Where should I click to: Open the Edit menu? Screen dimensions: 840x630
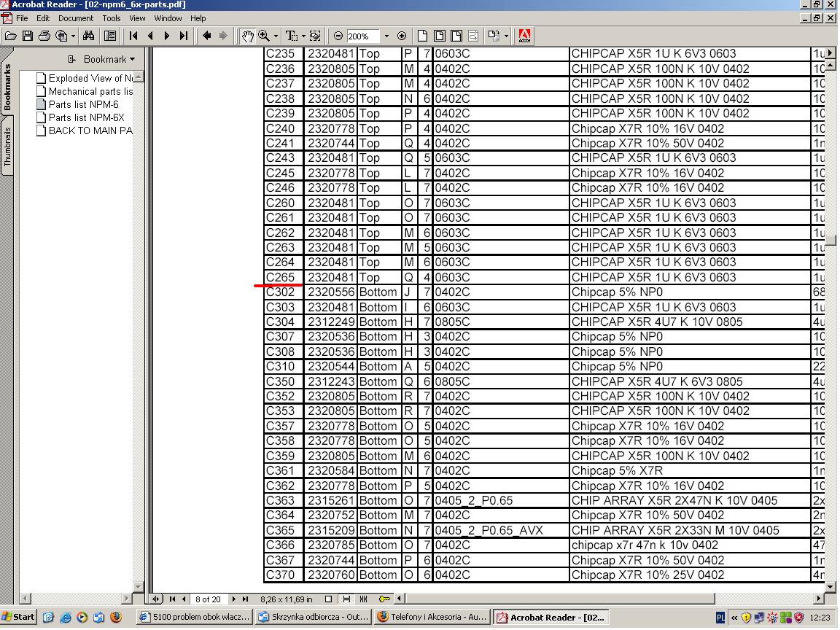tap(43, 18)
